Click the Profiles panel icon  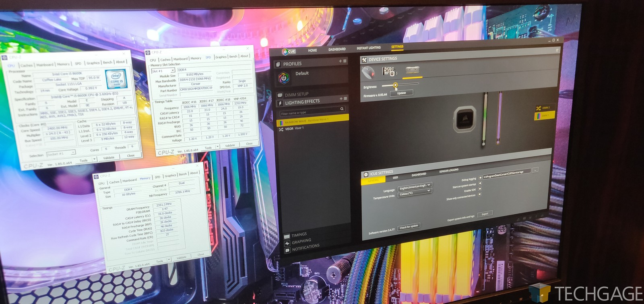tap(278, 64)
